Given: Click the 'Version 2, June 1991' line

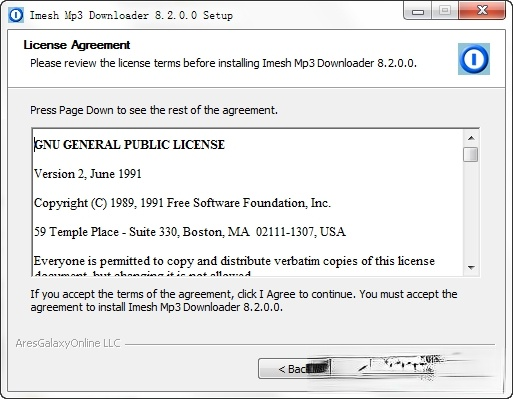Looking at the screenshot, I should coord(88,174).
